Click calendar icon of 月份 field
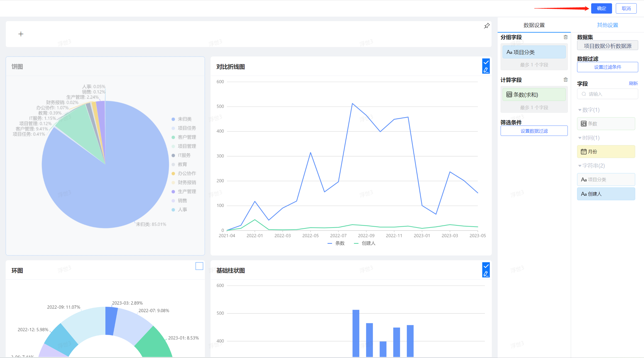Screen dimensions: 644x358 584,151
